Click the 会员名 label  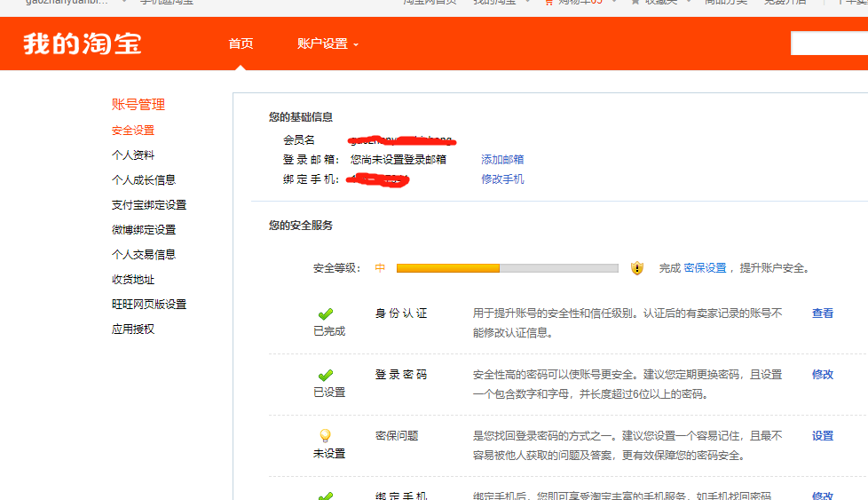(x=299, y=140)
